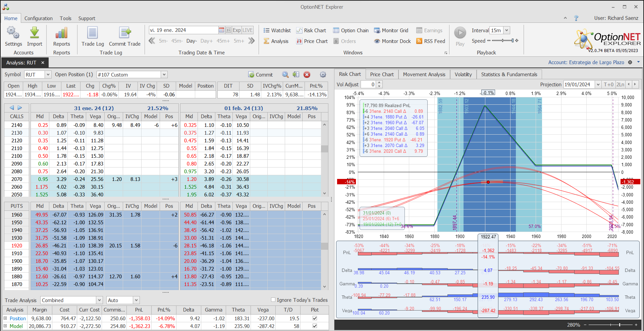Open the Auto dropdown in Trade Analysis
The width and height of the screenshot is (644, 331).
click(136, 300)
